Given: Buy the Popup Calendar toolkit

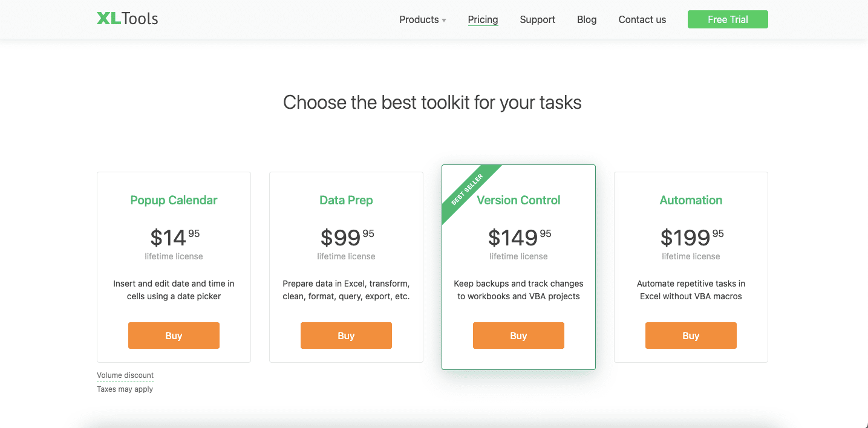Looking at the screenshot, I should coord(174,336).
